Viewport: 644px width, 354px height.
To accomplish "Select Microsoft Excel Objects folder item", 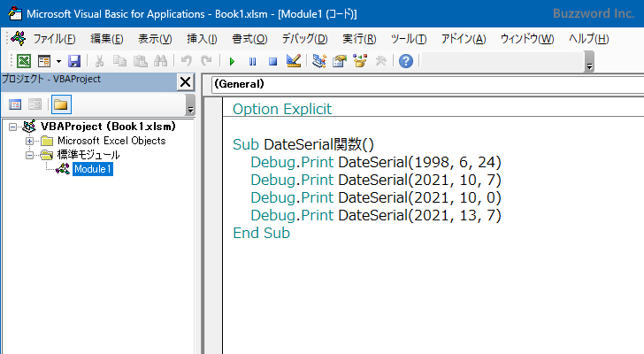I will click(x=111, y=141).
